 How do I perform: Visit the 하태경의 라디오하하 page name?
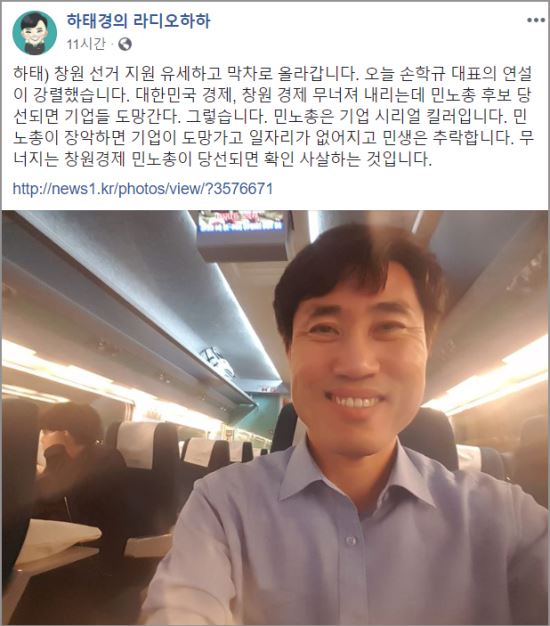138,21
